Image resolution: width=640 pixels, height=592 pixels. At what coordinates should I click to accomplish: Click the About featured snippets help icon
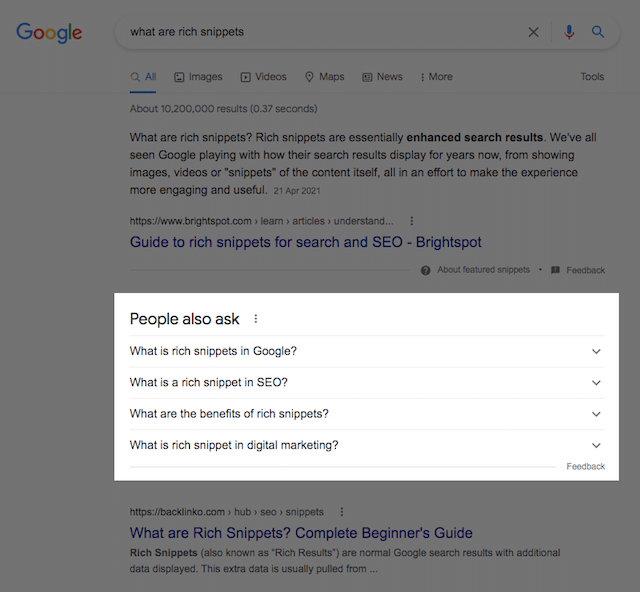point(426,270)
